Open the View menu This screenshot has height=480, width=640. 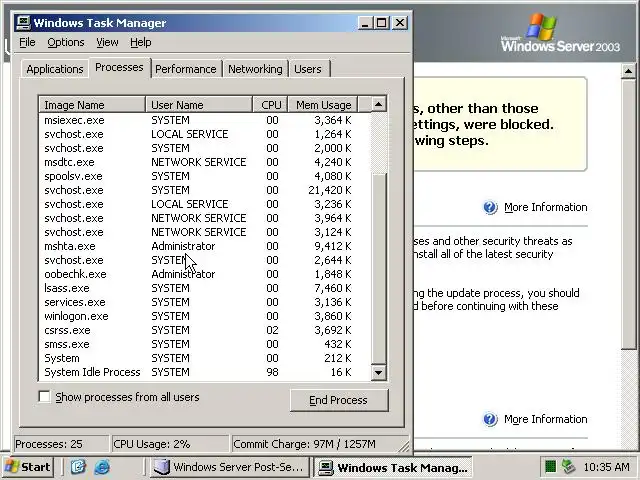(x=107, y=42)
